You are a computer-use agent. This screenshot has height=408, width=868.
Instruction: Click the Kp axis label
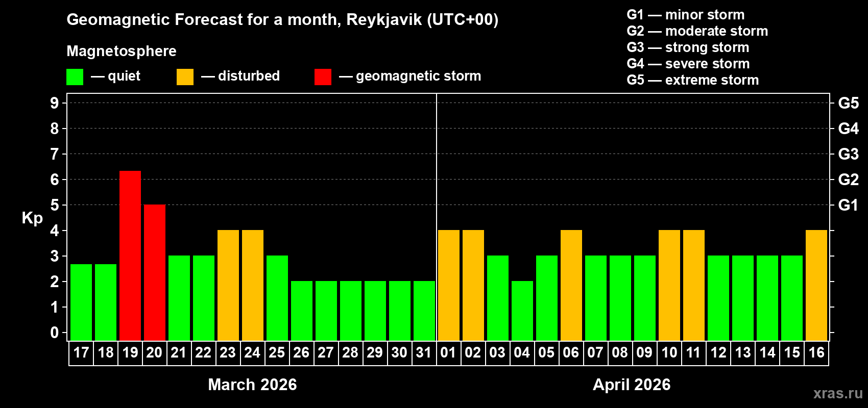click(x=32, y=218)
